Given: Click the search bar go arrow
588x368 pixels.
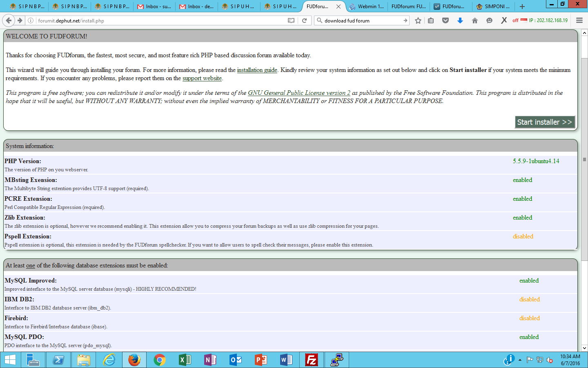Looking at the screenshot, I should tap(405, 20).
